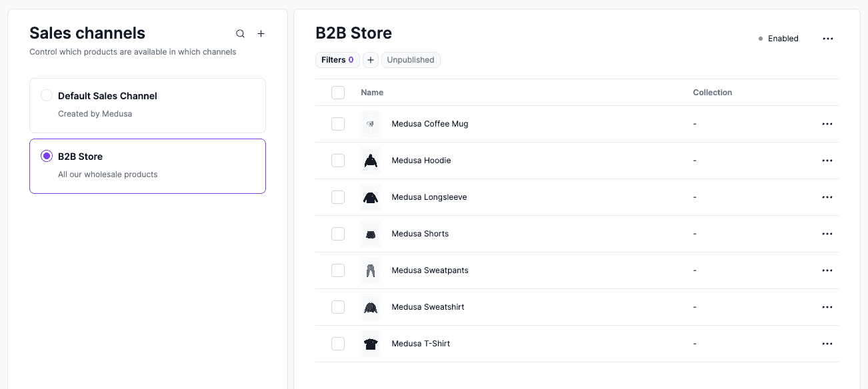The width and height of the screenshot is (868, 389).
Task: Add a new filter with the plus icon
Action: 371,60
